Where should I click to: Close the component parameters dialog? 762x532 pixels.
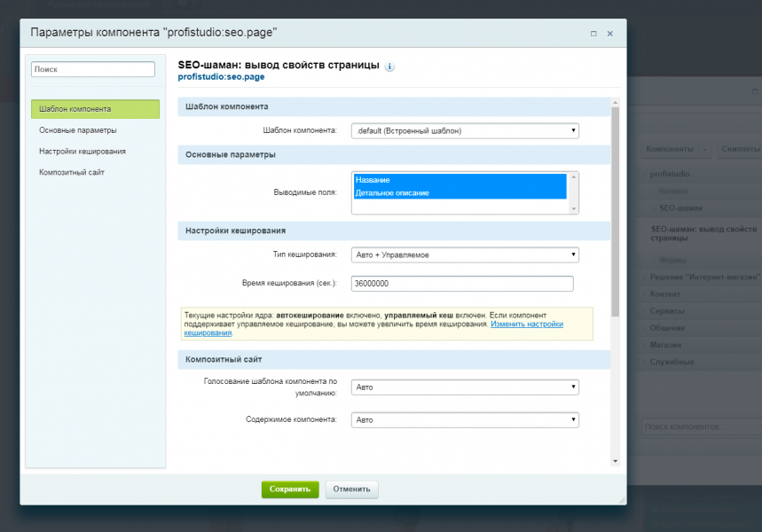[610, 34]
